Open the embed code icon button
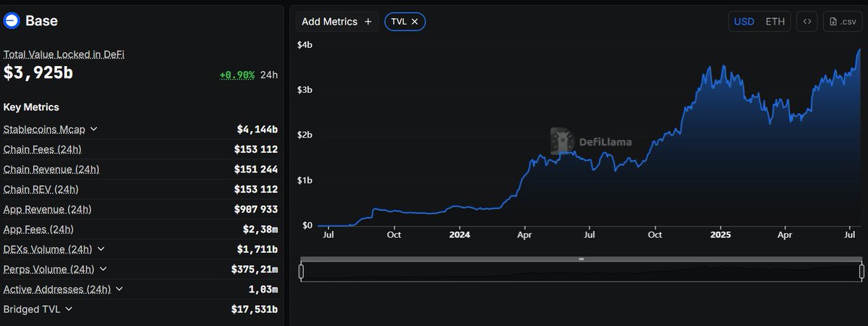The image size is (868, 326). [807, 22]
